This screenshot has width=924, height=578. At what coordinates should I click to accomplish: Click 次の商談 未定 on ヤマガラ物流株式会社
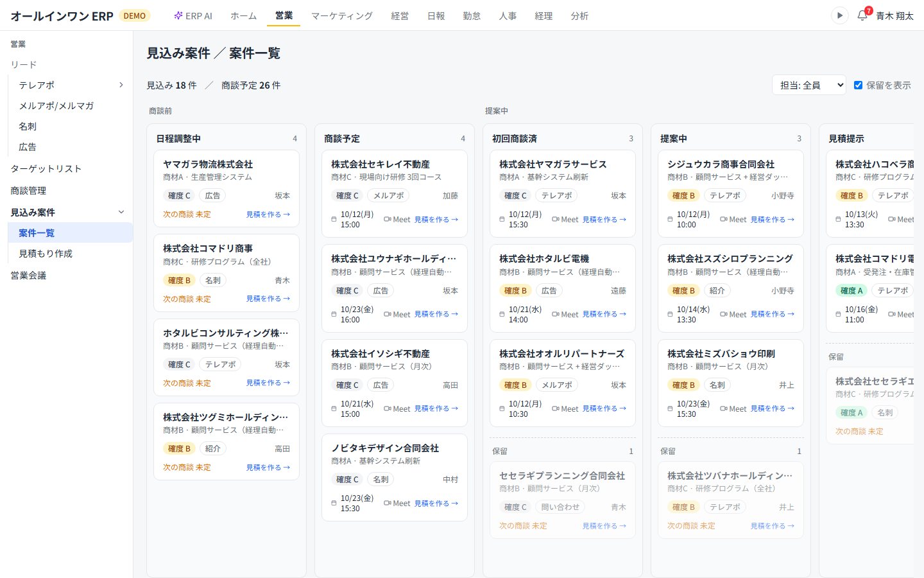[x=187, y=215]
